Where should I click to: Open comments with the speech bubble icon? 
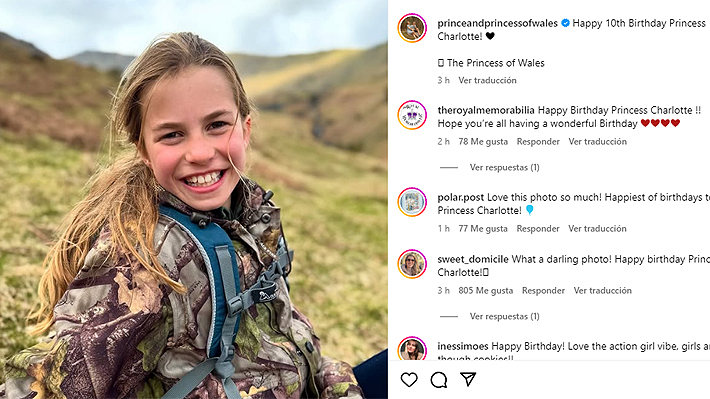click(x=439, y=380)
